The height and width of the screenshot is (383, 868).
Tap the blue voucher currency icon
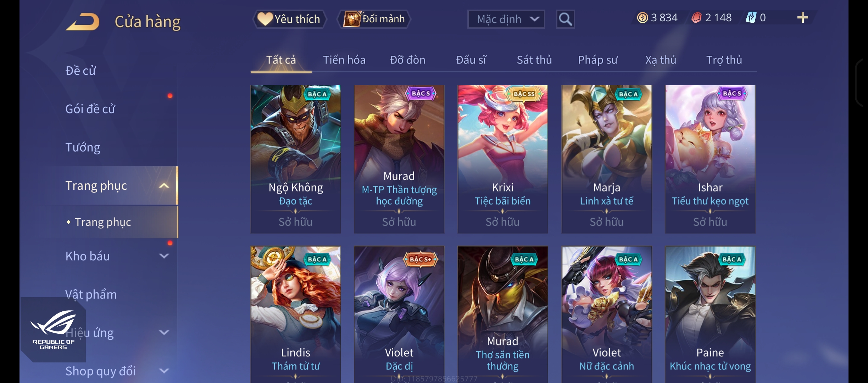click(x=751, y=18)
